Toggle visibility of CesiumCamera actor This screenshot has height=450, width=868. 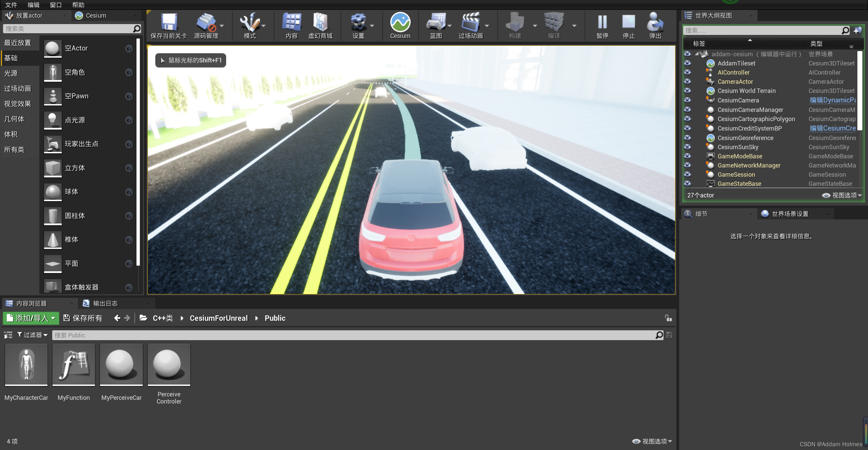688,100
